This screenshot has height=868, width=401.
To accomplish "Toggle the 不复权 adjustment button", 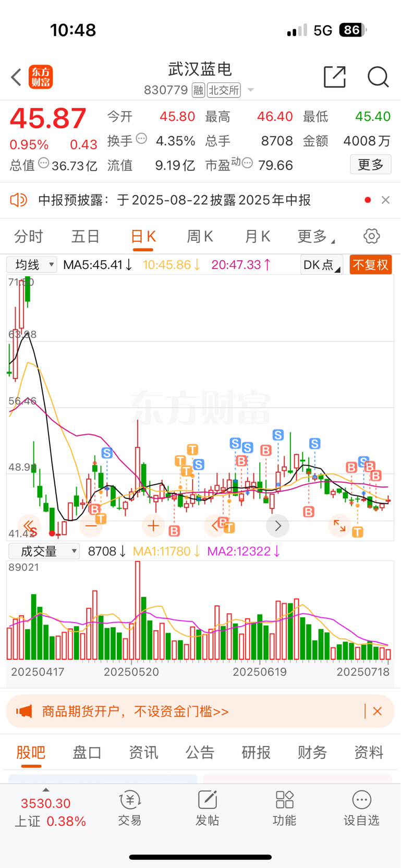I will pos(371,265).
